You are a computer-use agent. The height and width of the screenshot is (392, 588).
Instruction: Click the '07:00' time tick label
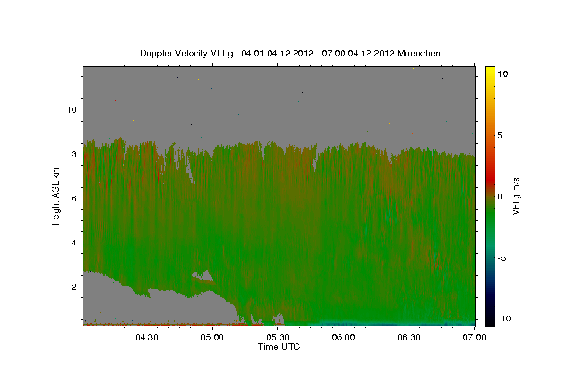[475, 337]
